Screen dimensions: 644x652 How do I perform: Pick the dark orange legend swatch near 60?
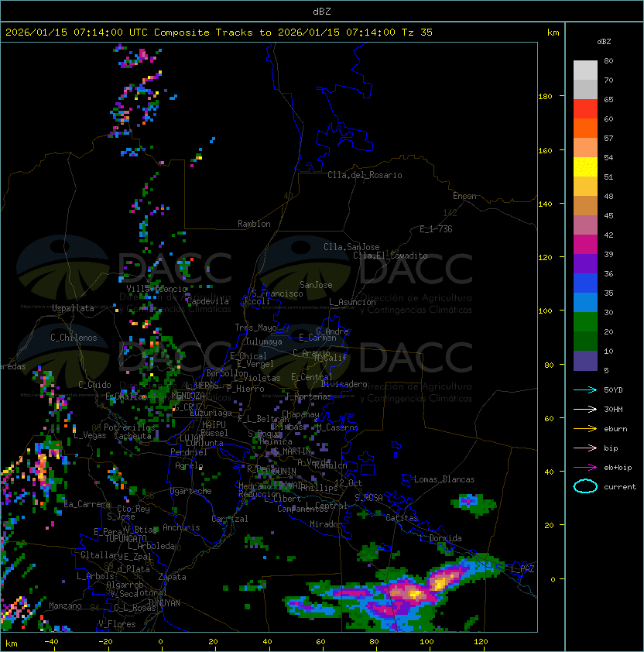[585, 128]
